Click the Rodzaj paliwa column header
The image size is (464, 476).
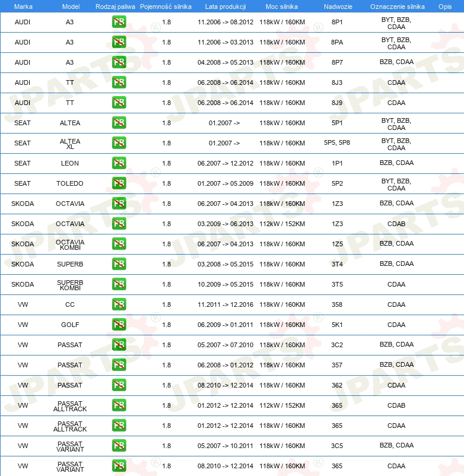[x=115, y=7]
